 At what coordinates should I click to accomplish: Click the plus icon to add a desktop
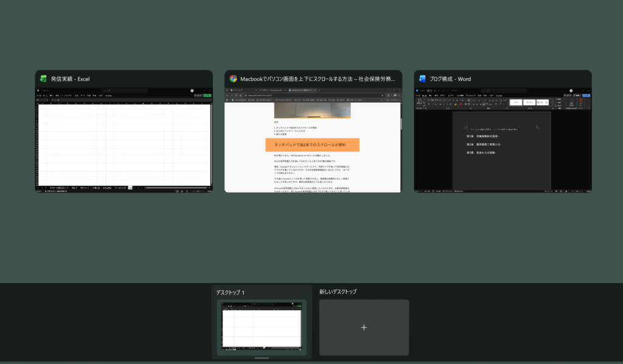pyautogui.click(x=364, y=328)
